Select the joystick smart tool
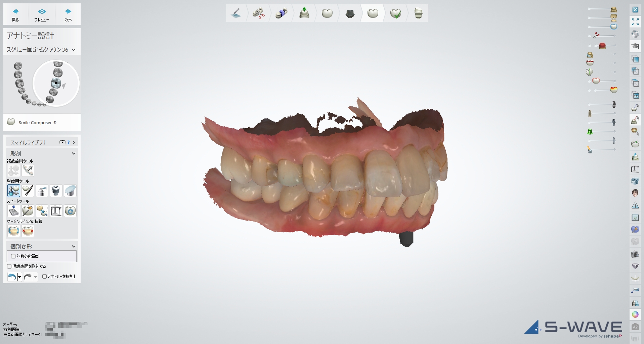The width and height of the screenshot is (644, 344). (x=14, y=211)
